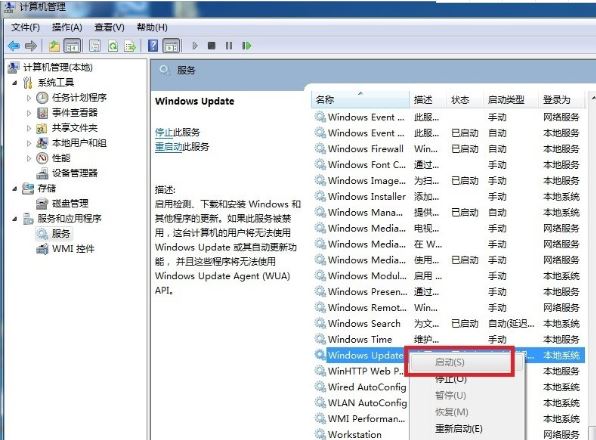
Task: Click the gear icon of Windows Mana... service
Action: (320, 212)
